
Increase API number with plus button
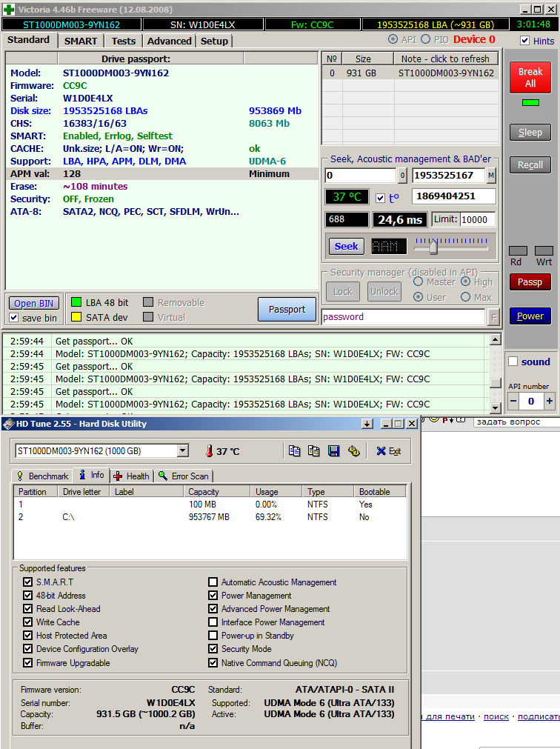point(549,401)
